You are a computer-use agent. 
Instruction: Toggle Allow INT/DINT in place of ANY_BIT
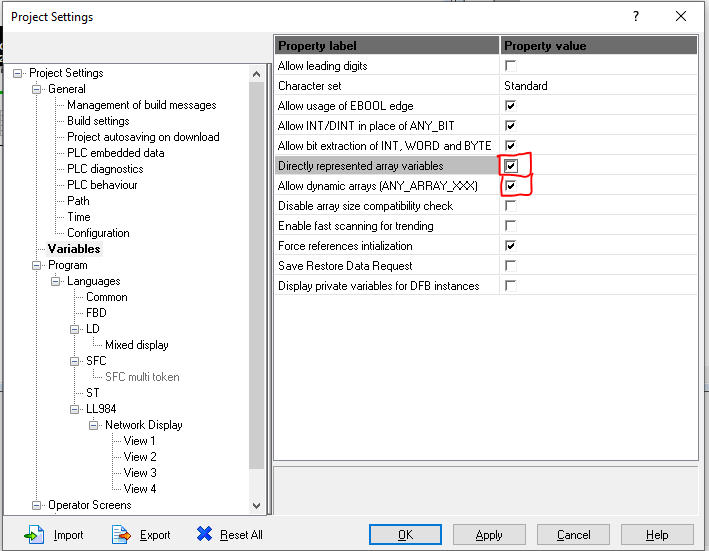pos(510,126)
